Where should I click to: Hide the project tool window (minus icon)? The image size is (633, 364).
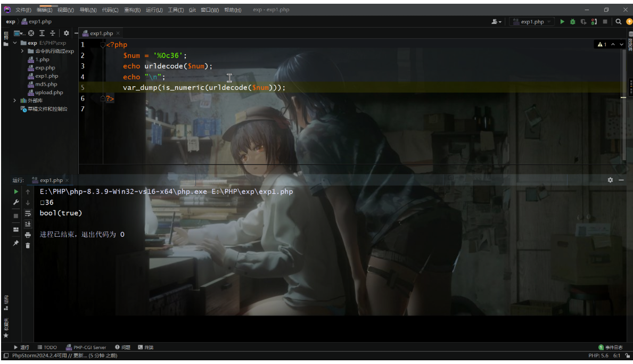(76, 33)
